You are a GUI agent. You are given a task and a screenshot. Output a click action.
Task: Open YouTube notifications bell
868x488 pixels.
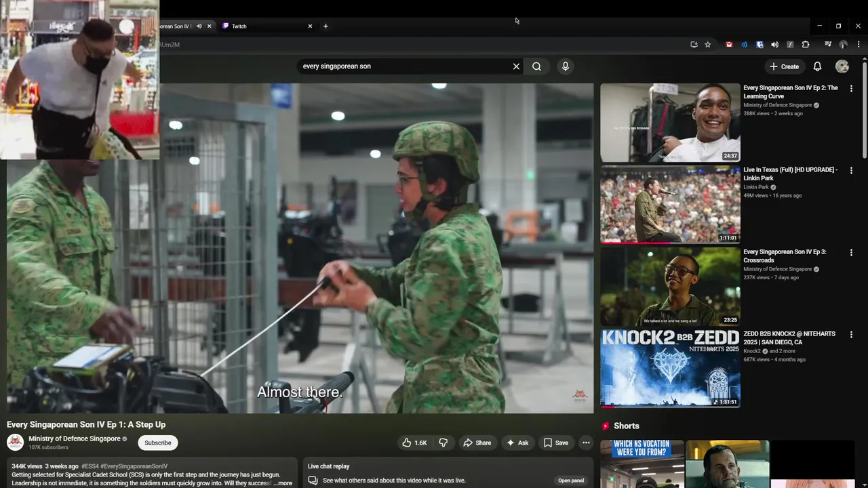[x=817, y=66]
